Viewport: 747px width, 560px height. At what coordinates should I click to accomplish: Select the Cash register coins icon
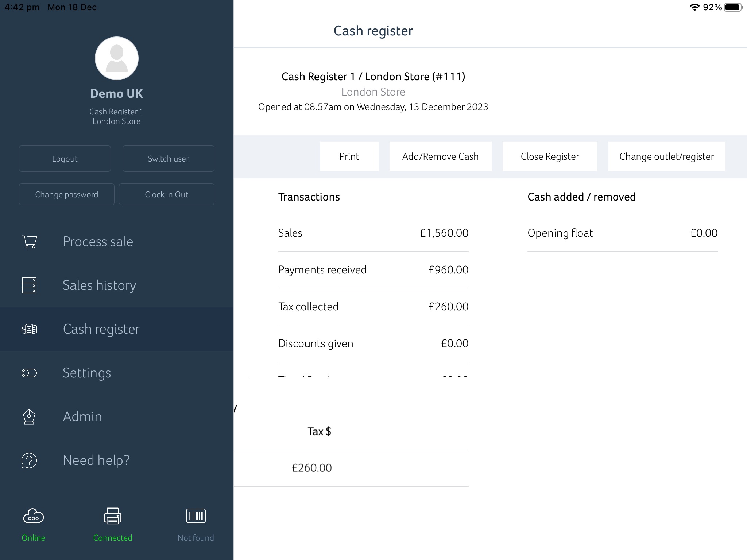29,329
